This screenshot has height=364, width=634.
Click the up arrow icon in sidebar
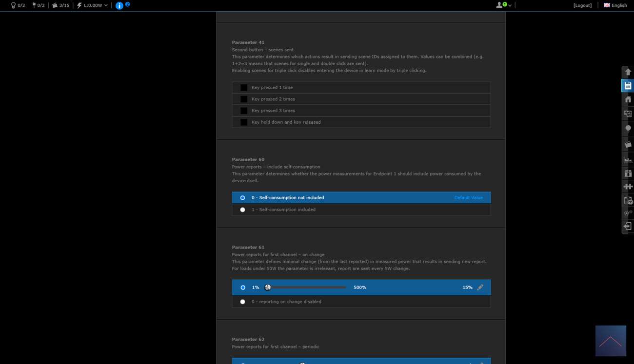[628, 72]
